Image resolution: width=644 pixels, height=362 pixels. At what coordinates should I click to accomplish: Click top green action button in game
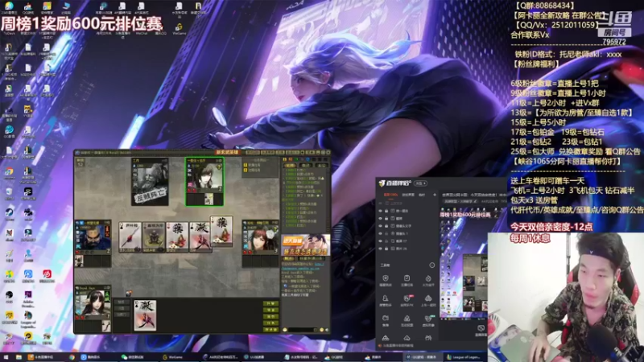click(x=270, y=304)
